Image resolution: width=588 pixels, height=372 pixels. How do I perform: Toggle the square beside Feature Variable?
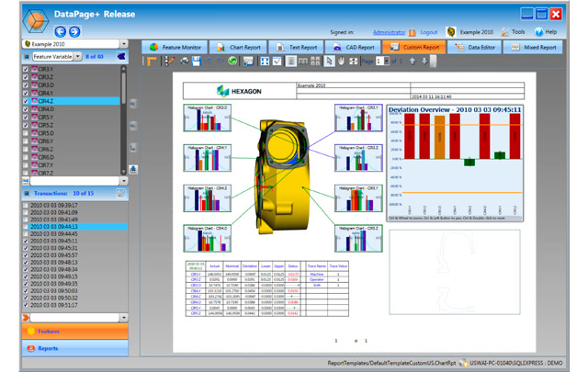click(x=27, y=57)
